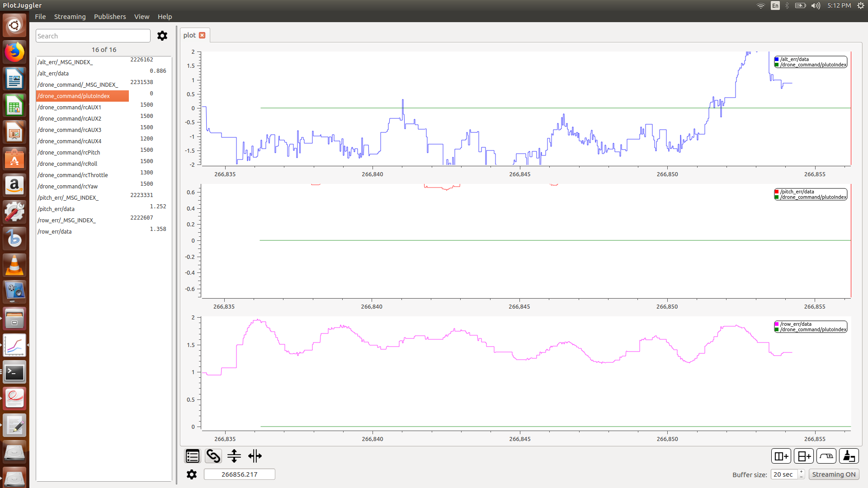Select /pitch_err/data in the timeseries list
868x488 pixels.
(x=56, y=209)
